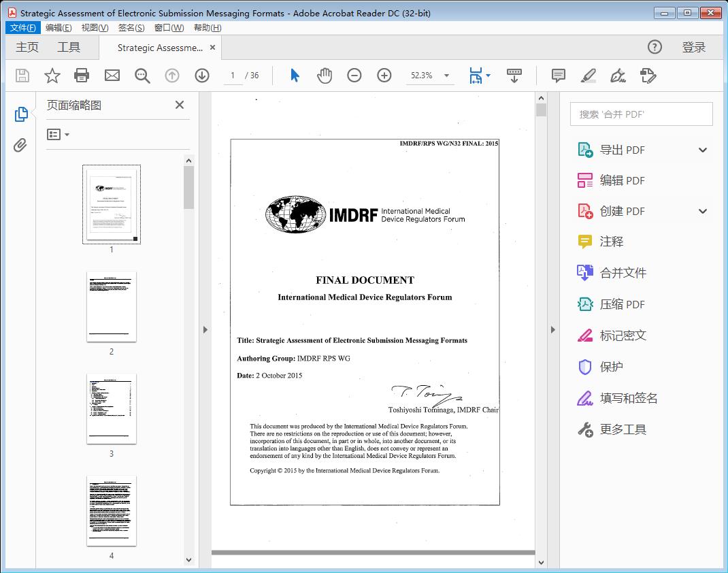The height and width of the screenshot is (573, 728).
Task: Open thumbnail panel options dropdown
Action: pos(57,134)
